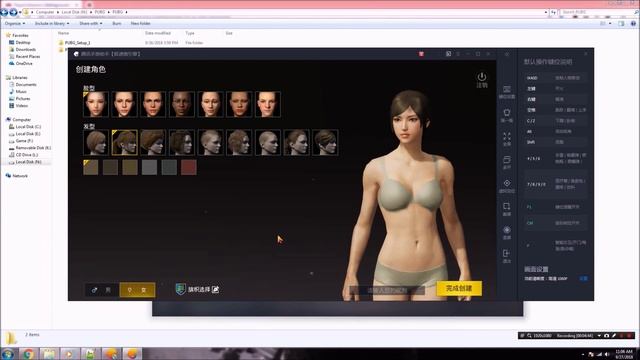
Task: Pick the red hair color swatch
Action: coord(189,167)
